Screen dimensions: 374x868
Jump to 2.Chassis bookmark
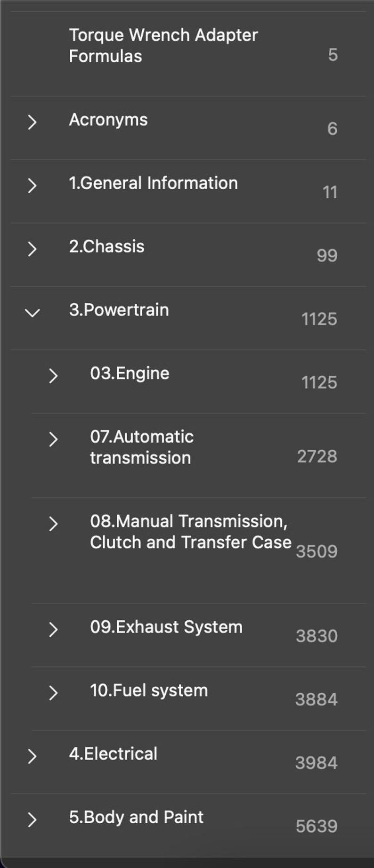pos(107,246)
